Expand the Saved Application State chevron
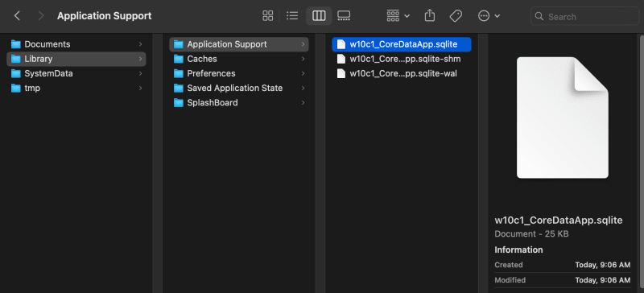Image resolution: width=644 pixels, height=293 pixels. click(303, 88)
